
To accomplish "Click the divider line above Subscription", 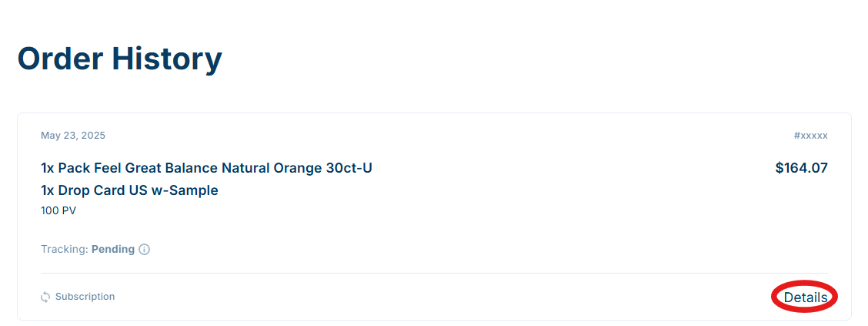I will pos(434,274).
